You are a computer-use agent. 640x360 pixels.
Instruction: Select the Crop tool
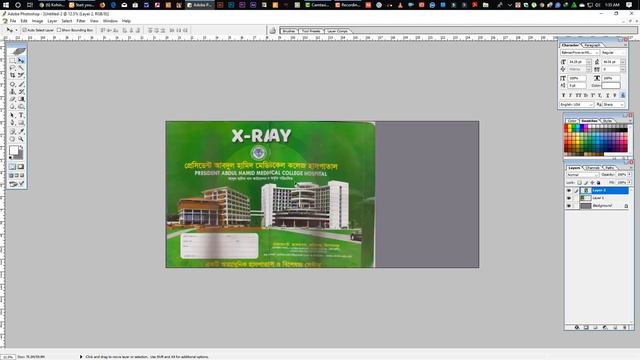[13, 76]
